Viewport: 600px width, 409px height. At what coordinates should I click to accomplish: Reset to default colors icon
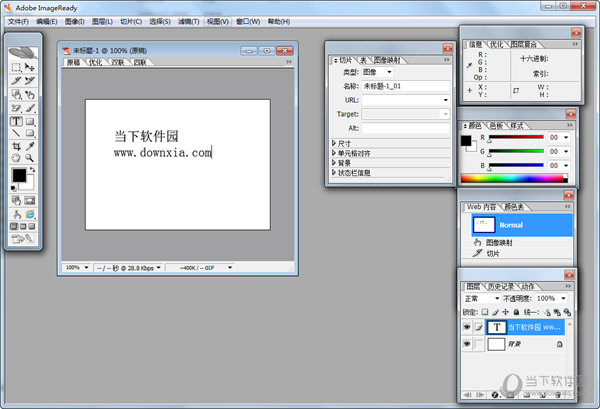pyautogui.click(x=13, y=188)
